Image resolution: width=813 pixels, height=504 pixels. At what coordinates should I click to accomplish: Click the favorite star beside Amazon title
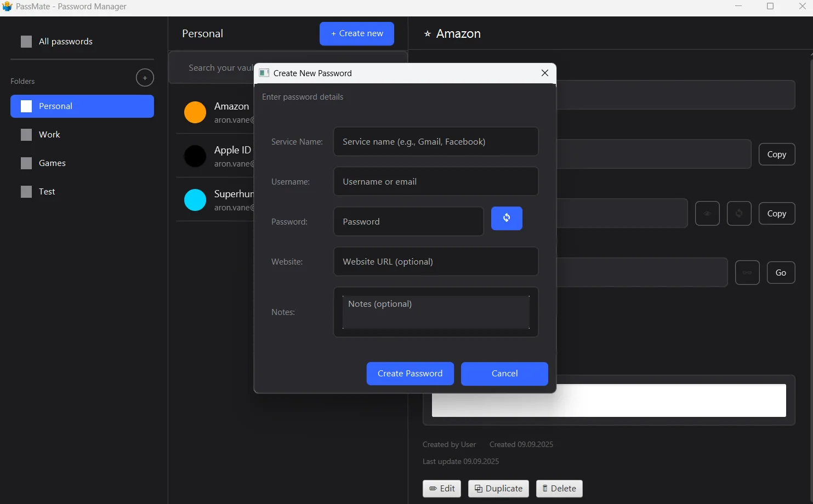(x=428, y=34)
